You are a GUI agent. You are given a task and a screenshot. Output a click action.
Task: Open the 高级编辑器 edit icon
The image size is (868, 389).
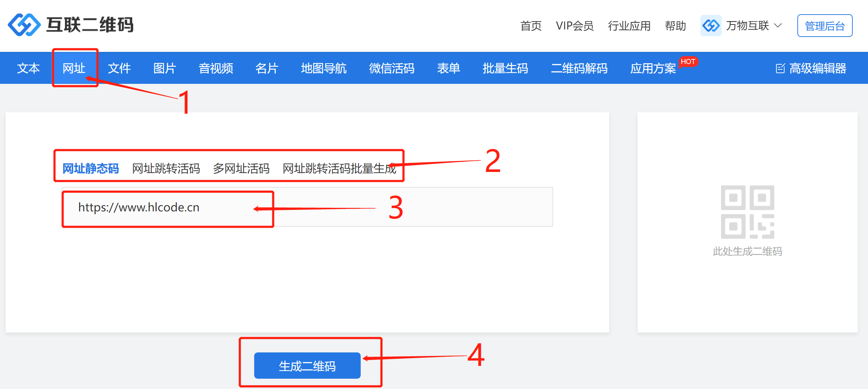[x=780, y=68]
